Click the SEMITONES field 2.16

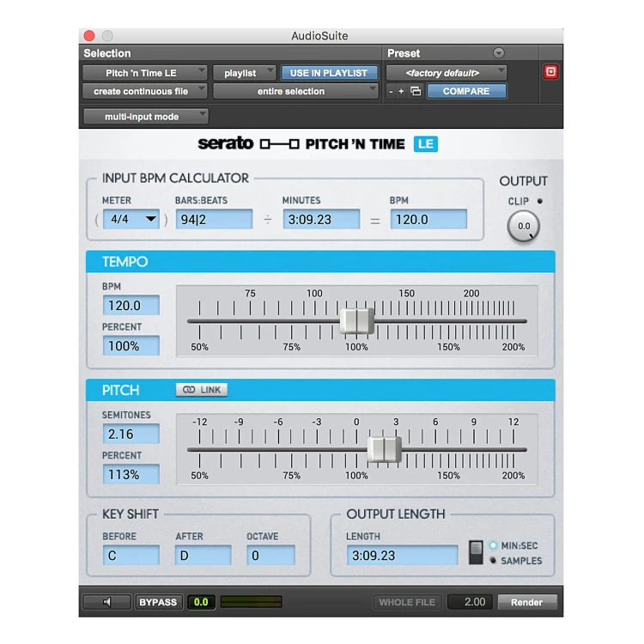pos(131,434)
